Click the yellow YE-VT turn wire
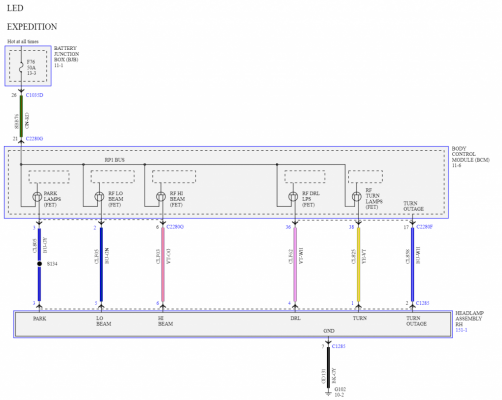The image size is (502, 400). pyautogui.click(x=358, y=265)
